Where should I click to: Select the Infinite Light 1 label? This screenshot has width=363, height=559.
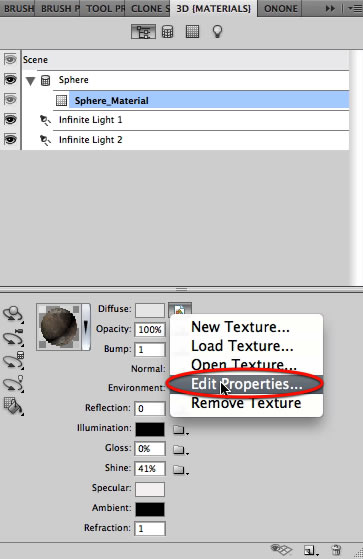(x=91, y=120)
